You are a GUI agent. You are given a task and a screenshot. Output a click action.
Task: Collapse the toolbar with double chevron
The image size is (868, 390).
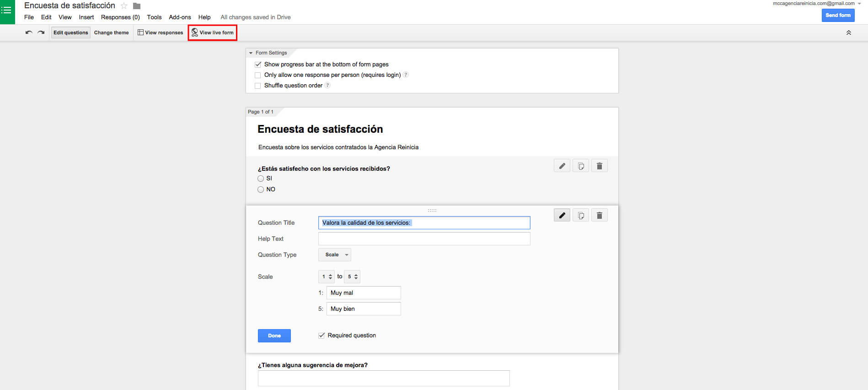tap(848, 32)
